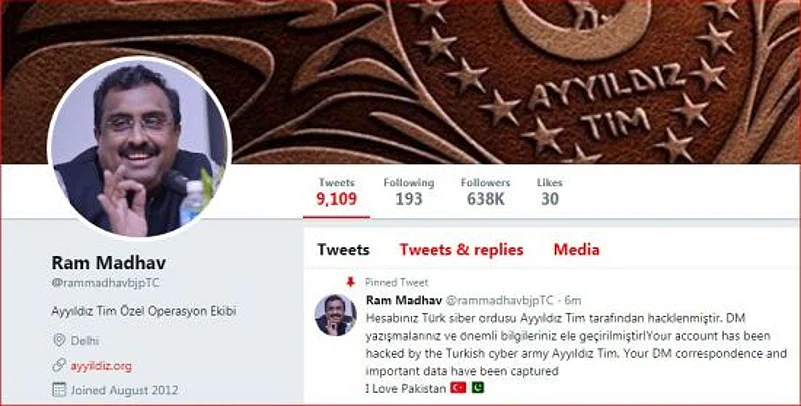
Task: Click the location pin icon beside Delhi
Action: pyautogui.click(x=59, y=340)
